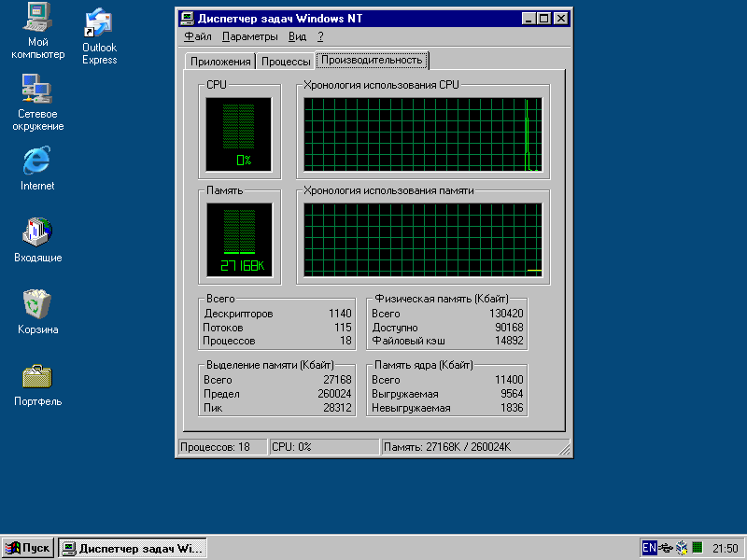Screen dimensions: 747x560
Task: Click the green CPU usage tray icon
Action: click(x=698, y=548)
